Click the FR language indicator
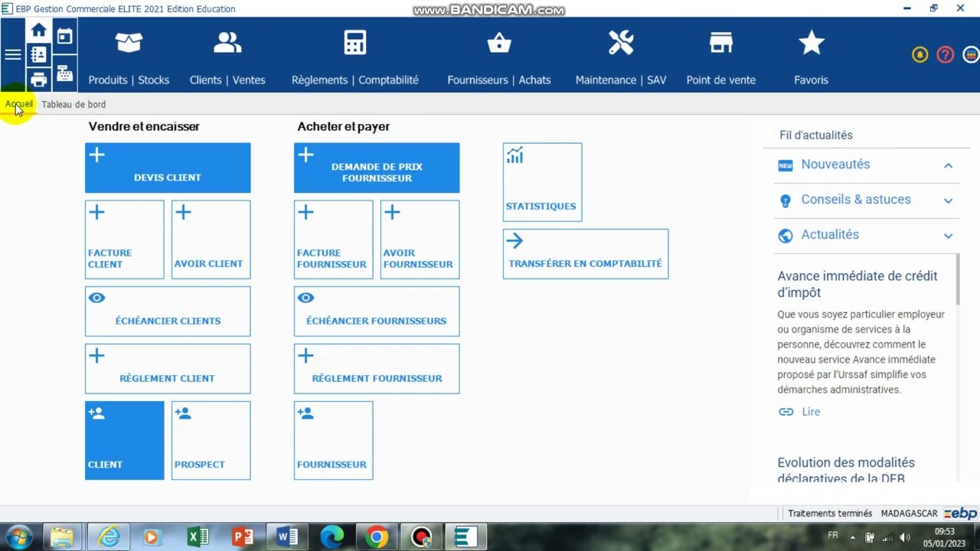Image resolution: width=980 pixels, height=551 pixels. [x=833, y=535]
